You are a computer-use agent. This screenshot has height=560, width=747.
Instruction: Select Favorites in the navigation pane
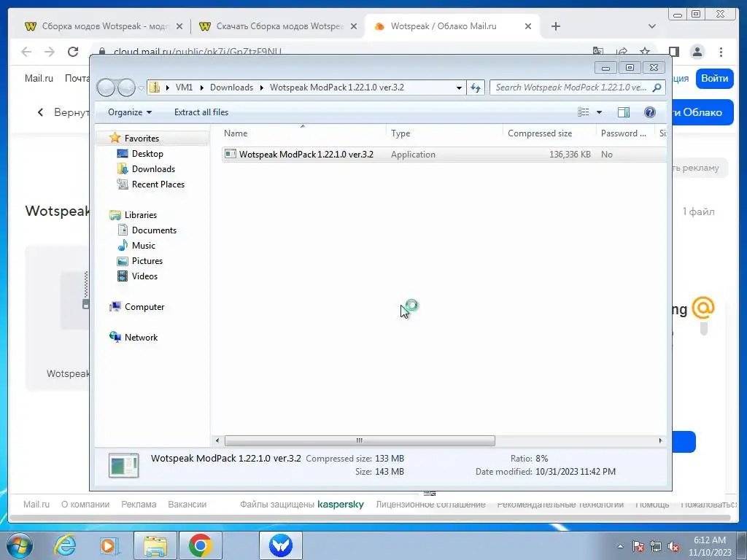coord(142,138)
